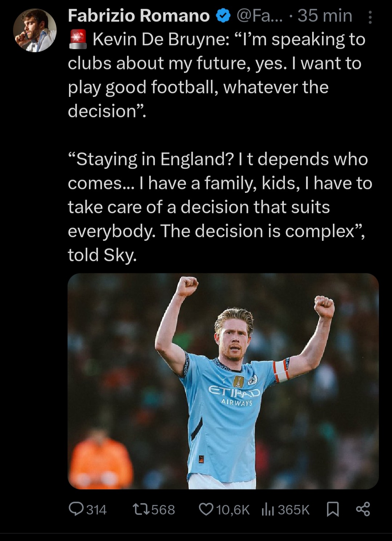Click the 568 reposts count
392x541 pixels.
click(x=163, y=510)
